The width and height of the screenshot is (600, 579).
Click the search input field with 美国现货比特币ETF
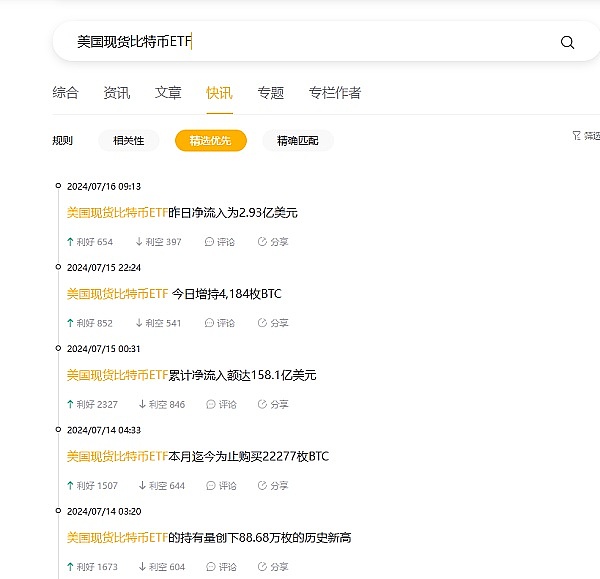coord(300,42)
